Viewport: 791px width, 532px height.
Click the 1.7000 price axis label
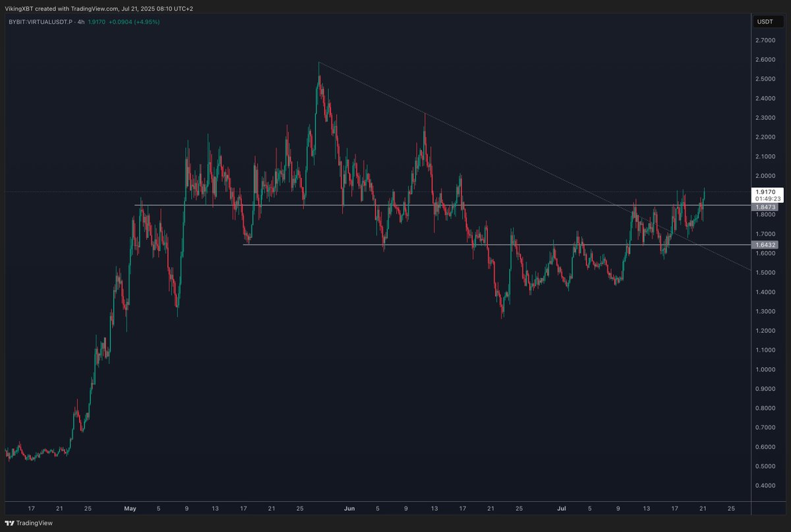[x=765, y=234]
